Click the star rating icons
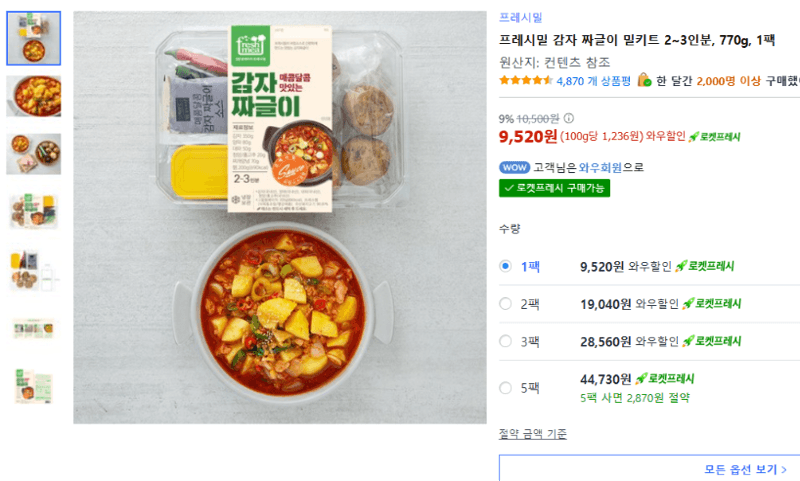Viewport: 800px width, 481px height. coord(526,81)
